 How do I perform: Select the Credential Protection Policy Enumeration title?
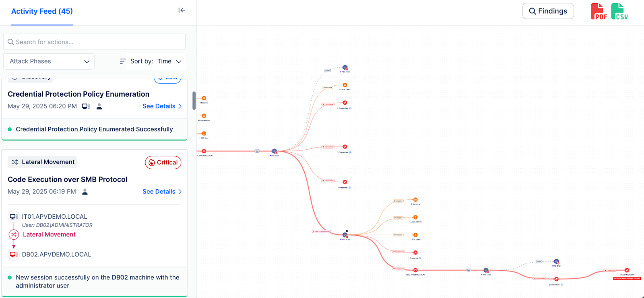coord(78,94)
